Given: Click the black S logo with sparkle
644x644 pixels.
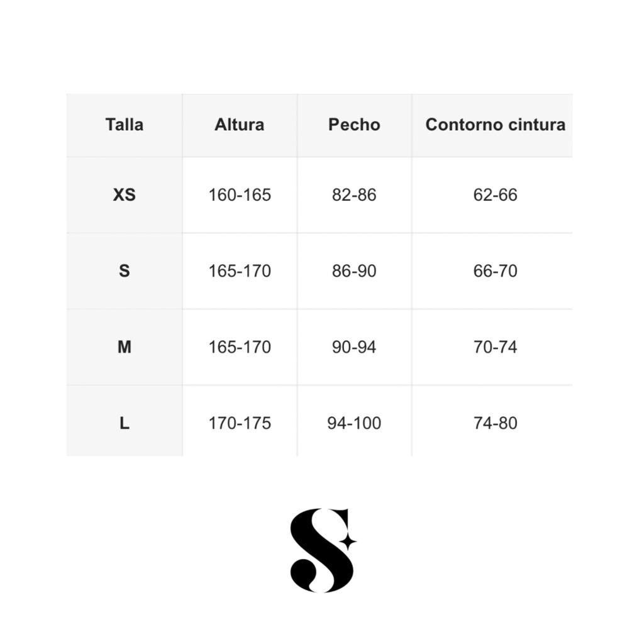Looking at the screenshot, I should (323, 550).
